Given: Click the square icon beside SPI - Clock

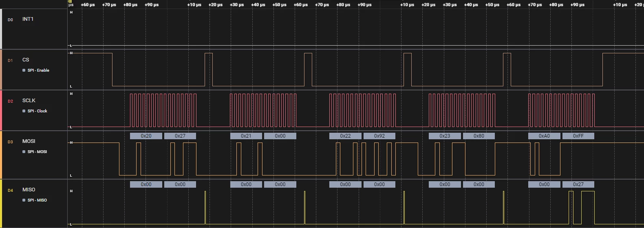Looking at the screenshot, I should [x=24, y=111].
